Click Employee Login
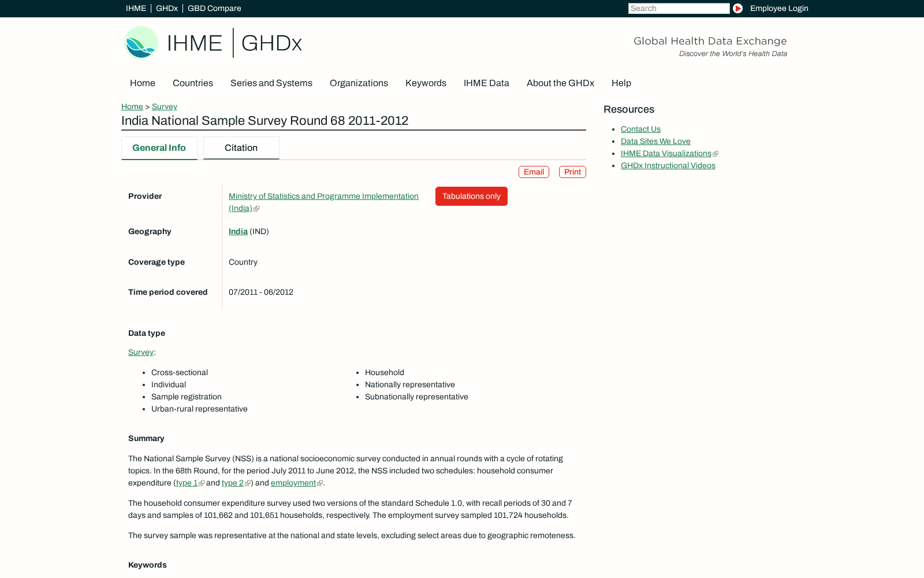The height and width of the screenshot is (578, 924). click(779, 8)
